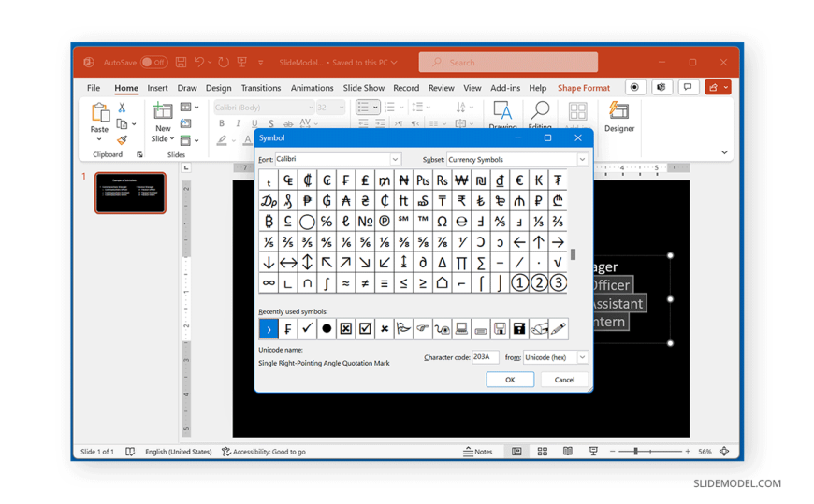814x504 pixels.
Task: Switch to Reading view icon
Action: point(568,452)
